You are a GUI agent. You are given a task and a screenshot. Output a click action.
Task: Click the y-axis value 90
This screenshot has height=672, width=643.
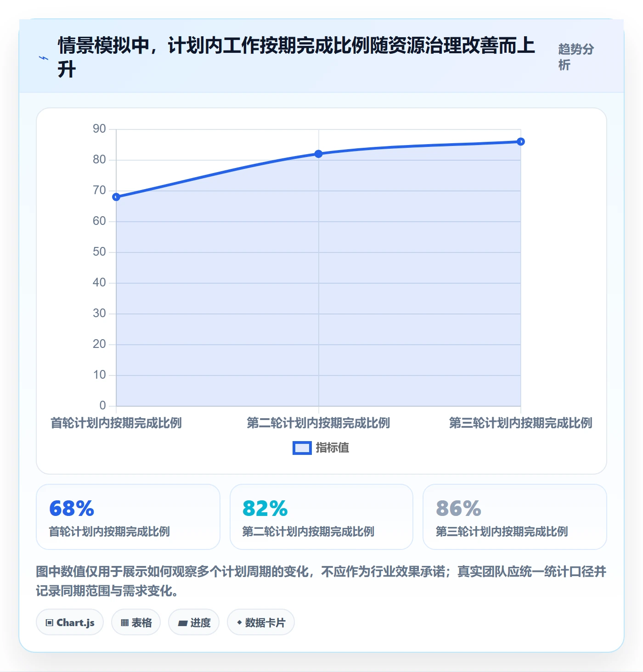pyautogui.click(x=99, y=129)
